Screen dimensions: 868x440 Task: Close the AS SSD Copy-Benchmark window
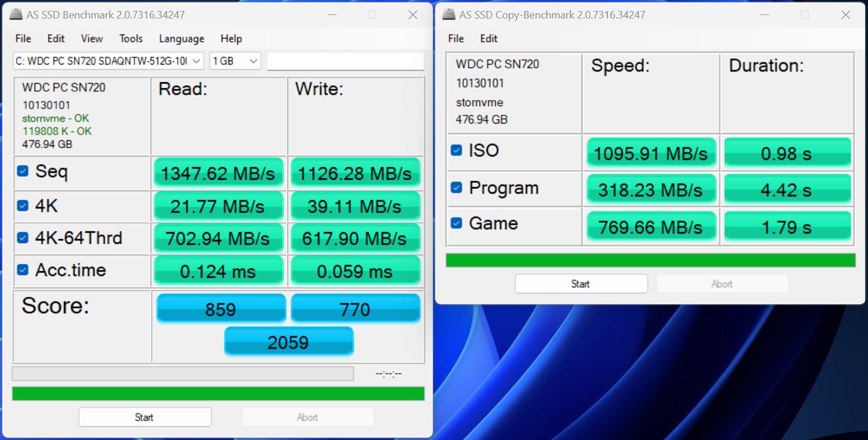pos(845,15)
